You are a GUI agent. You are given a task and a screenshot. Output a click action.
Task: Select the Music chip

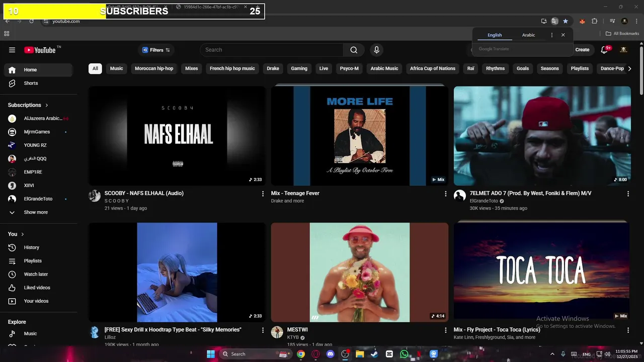117,68
